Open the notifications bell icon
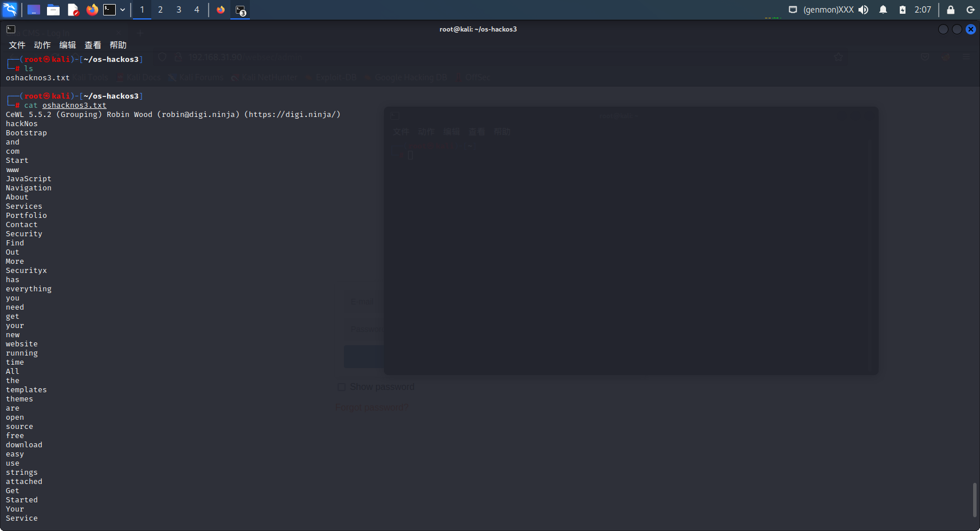 click(883, 10)
